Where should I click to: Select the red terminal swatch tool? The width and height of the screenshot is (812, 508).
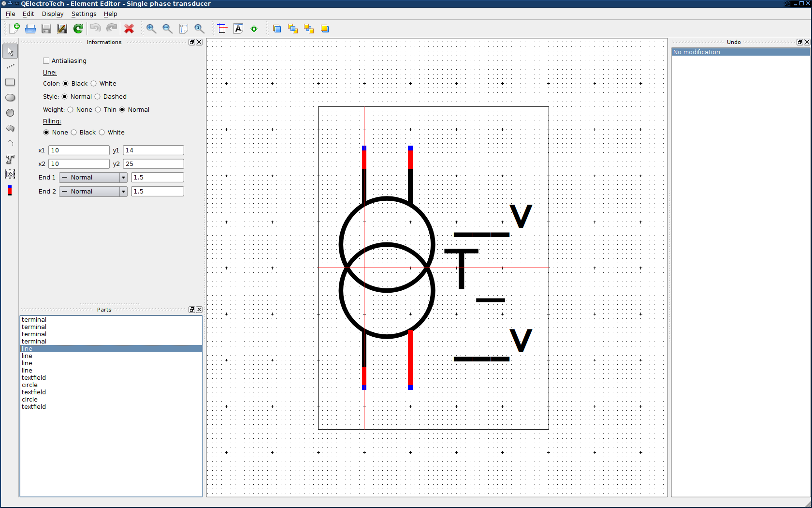[10, 191]
